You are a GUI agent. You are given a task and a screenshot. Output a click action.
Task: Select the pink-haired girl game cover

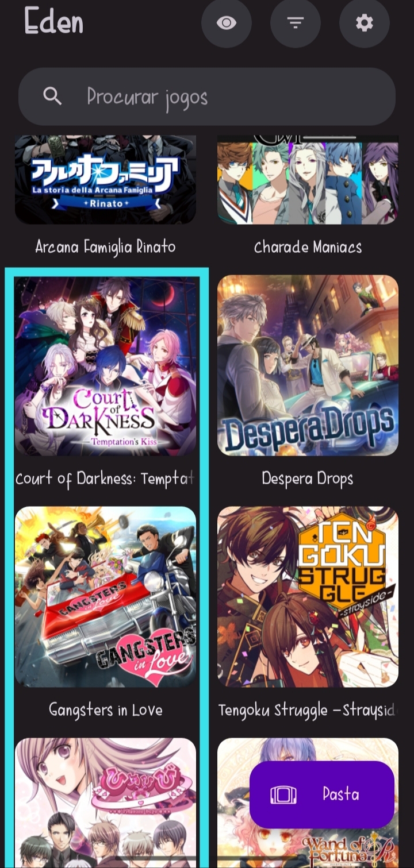[105, 803]
